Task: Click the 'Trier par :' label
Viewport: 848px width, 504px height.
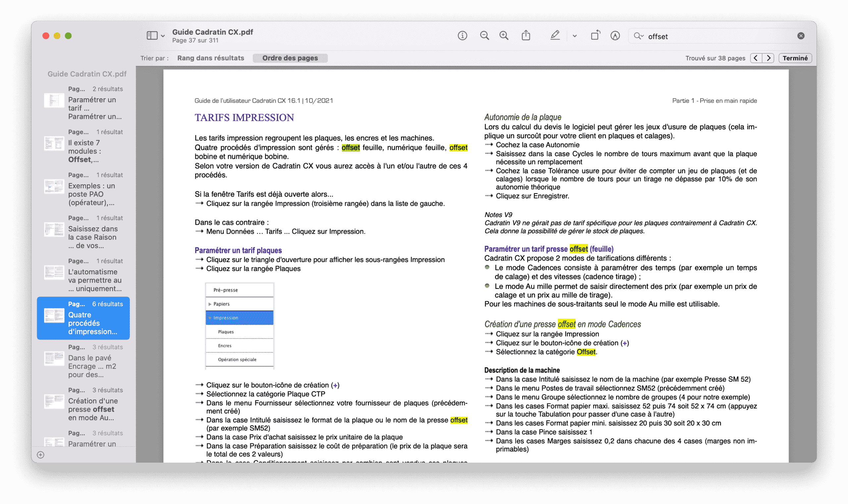Action: pyautogui.click(x=154, y=59)
